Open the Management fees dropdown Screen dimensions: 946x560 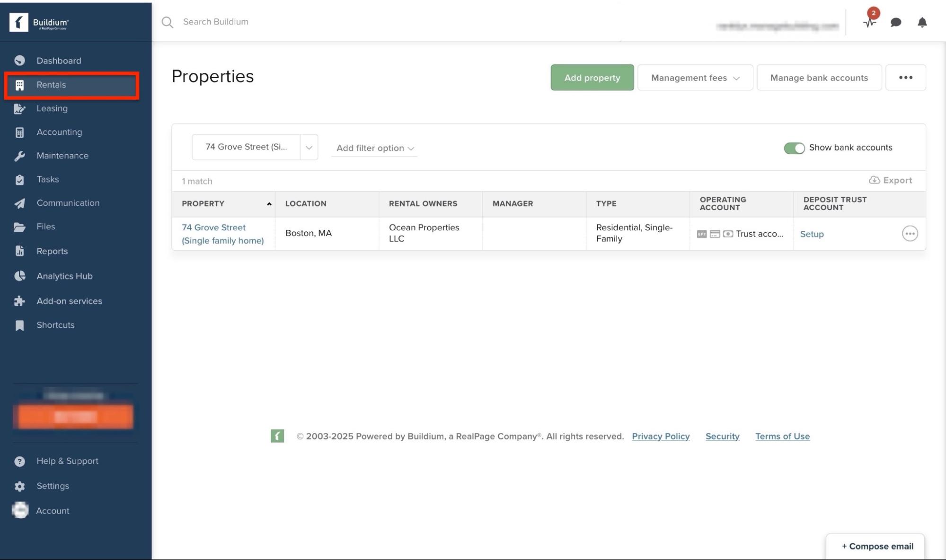(695, 78)
